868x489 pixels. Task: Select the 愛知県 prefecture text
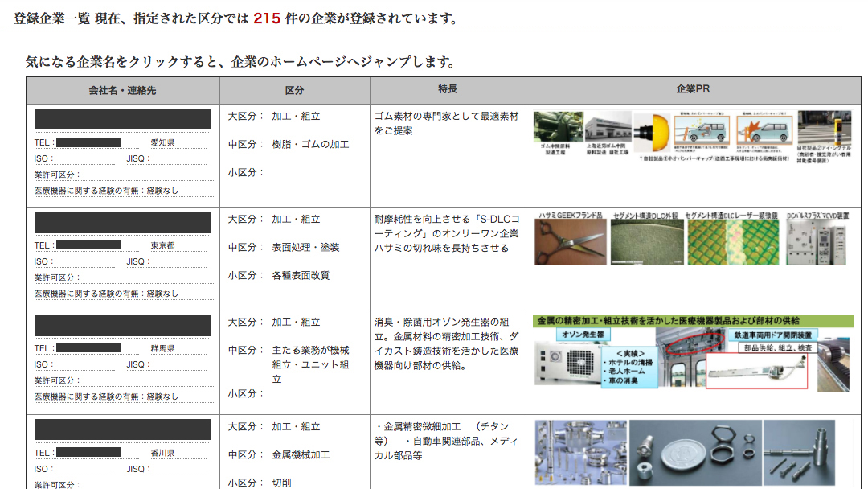[162, 142]
